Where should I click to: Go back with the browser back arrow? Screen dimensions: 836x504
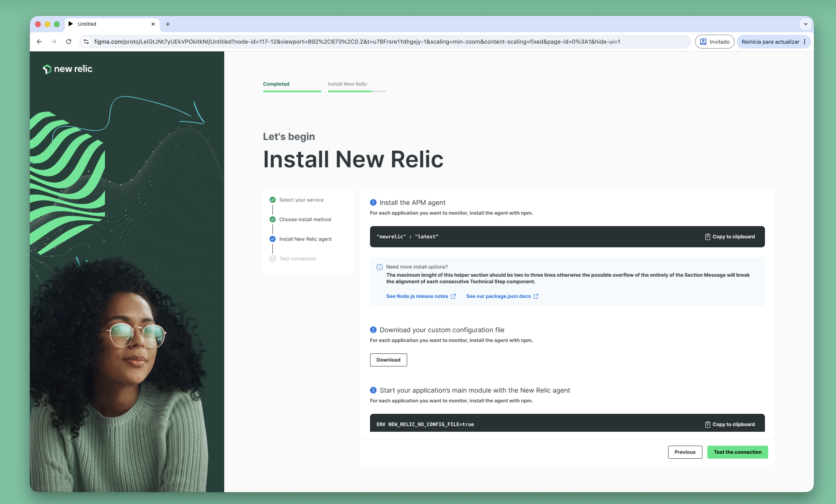click(x=39, y=42)
